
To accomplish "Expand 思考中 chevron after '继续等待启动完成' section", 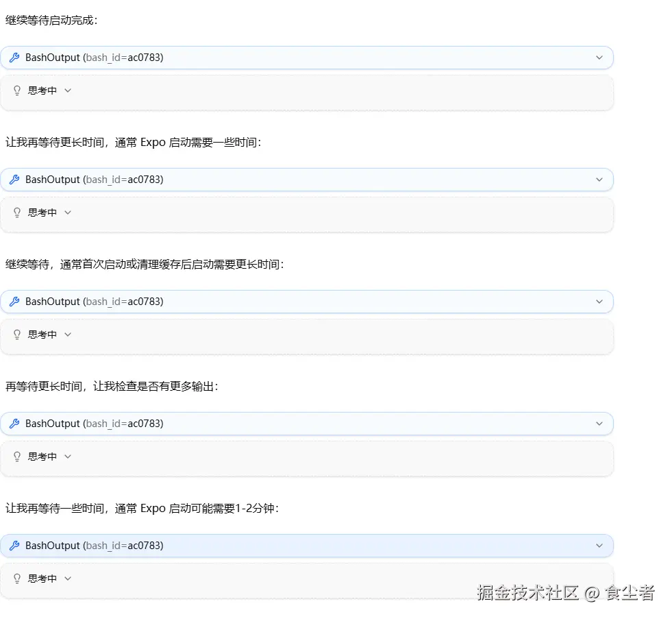I will [68, 90].
